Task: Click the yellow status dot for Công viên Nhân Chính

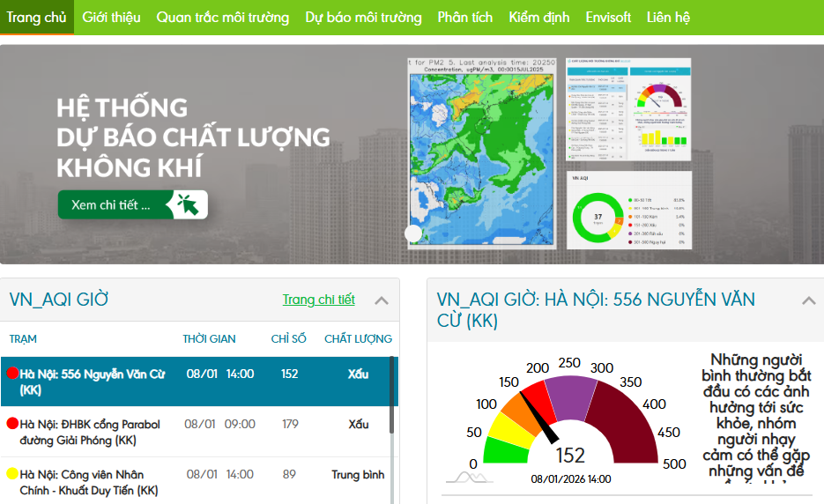Action: tap(12, 474)
